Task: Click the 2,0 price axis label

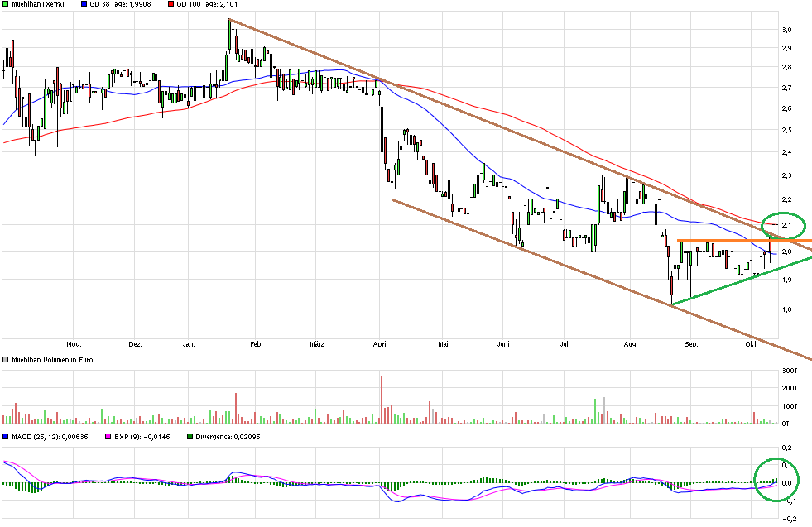Action: coord(787,252)
